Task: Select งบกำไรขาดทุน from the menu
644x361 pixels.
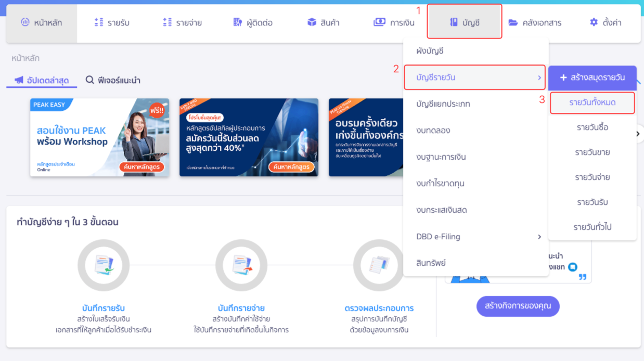Action: pyautogui.click(x=475, y=184)
